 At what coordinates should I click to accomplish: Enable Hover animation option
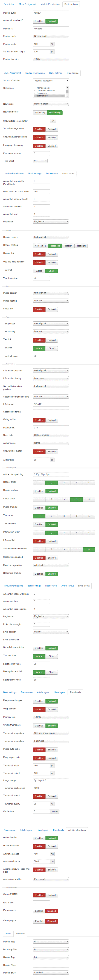pos(52,846)
